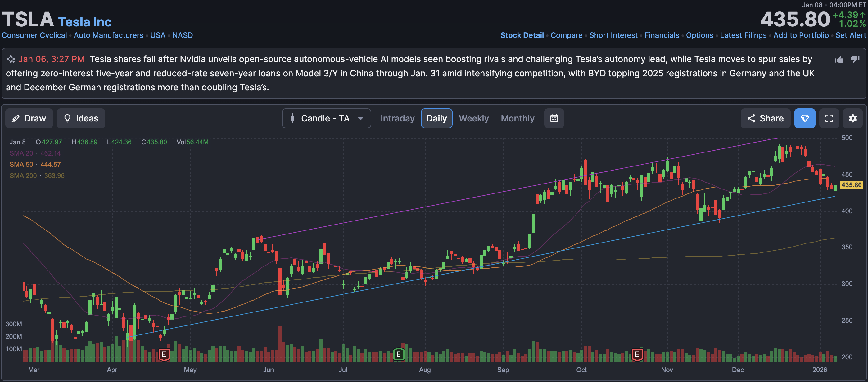Screen dimensions: 868x382
Task: Open the Ideas menu
Action: (x=81, y=118)
